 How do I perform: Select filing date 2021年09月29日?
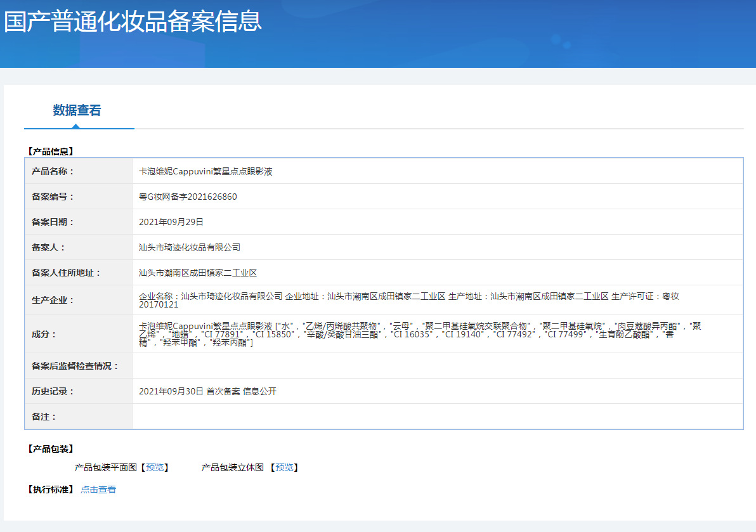click(x=171, y=222)
